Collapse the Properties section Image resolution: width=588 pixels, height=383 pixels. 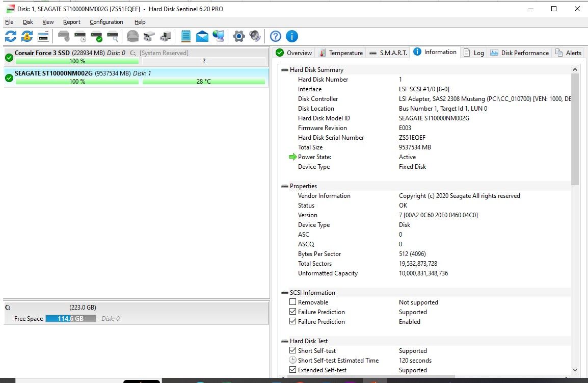285,186
